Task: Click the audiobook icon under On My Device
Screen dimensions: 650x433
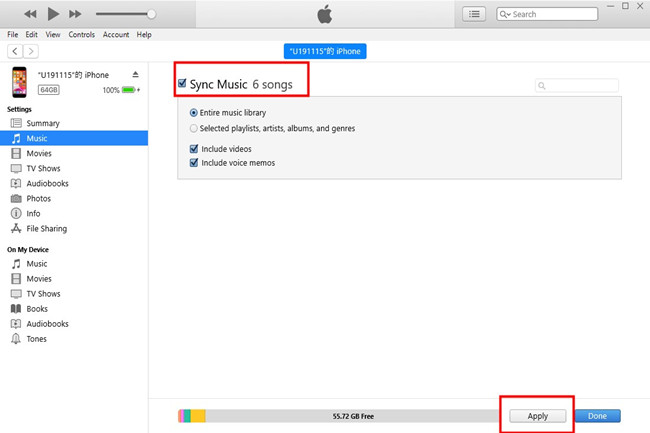Action: [x=16, y=324]
